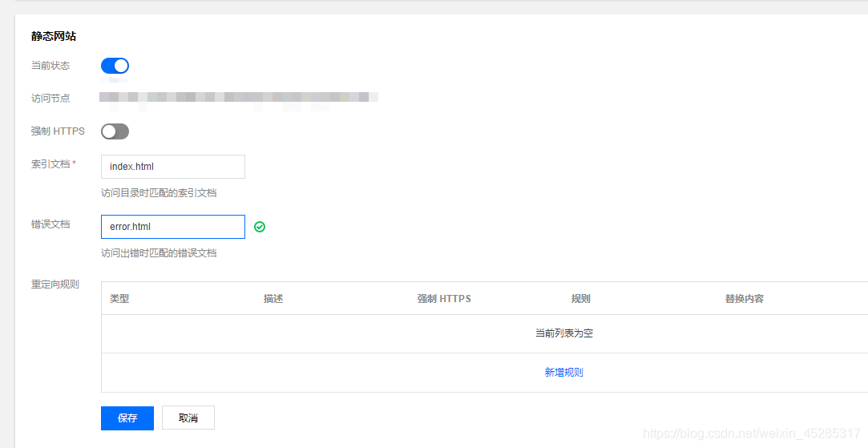Click the error.html 错误文档 input field

pyautogui.click(x=172, y=227)
